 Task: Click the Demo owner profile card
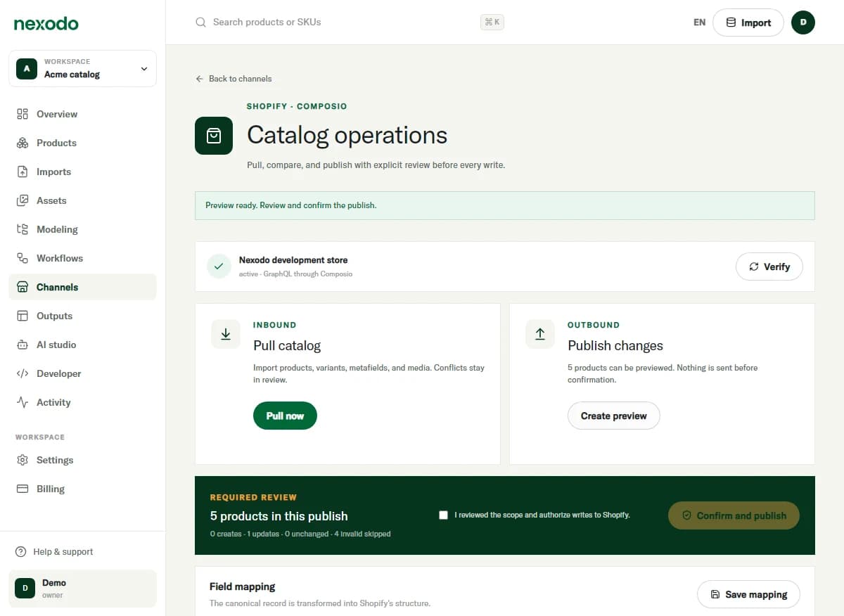(x=82, y=589)
